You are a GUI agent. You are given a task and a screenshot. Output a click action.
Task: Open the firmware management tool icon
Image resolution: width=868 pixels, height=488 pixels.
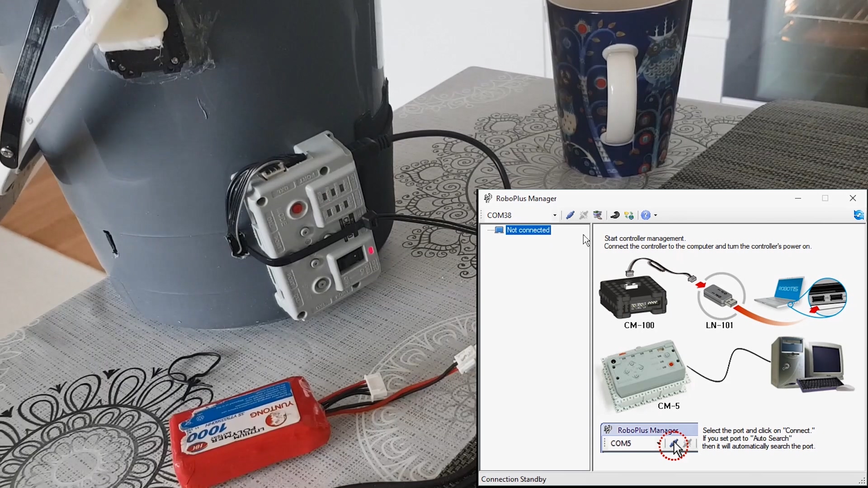597,215
